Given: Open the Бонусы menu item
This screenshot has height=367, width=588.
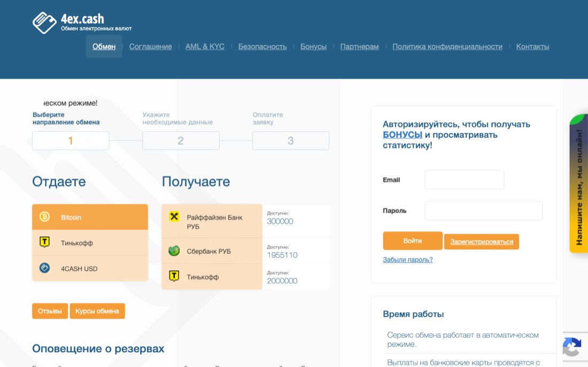Looking at the screenshot, I should tap(313, 46).
